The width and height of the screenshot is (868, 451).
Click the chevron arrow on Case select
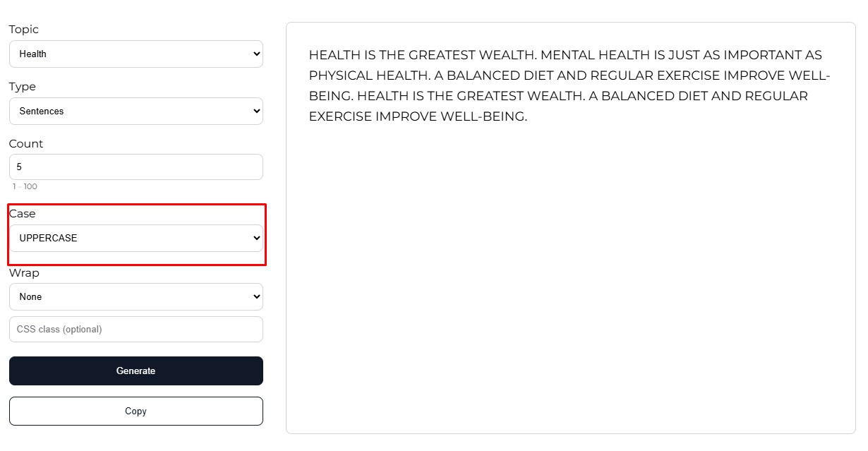[x=256, y=238]
